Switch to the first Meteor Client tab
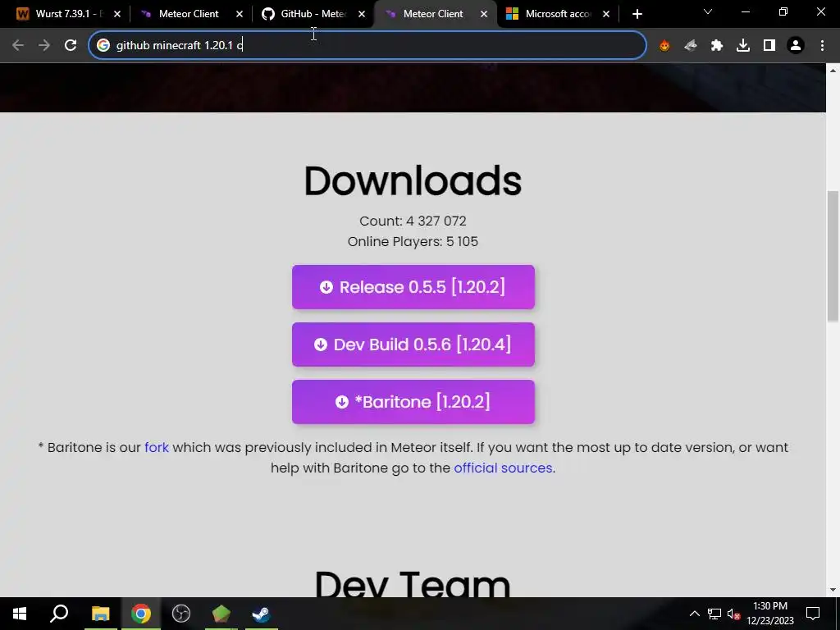 (188, 14)
